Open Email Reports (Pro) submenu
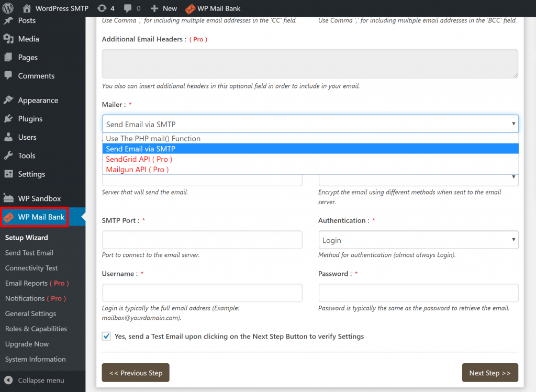Viewport: 536px width, 392px height. 37,283
